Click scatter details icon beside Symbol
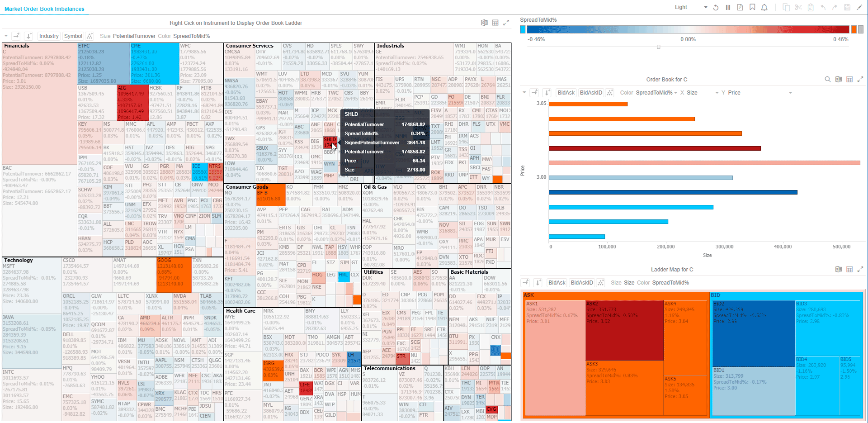Image resolution: width=868 pixels, height=423 pixels. click(90, 36)
